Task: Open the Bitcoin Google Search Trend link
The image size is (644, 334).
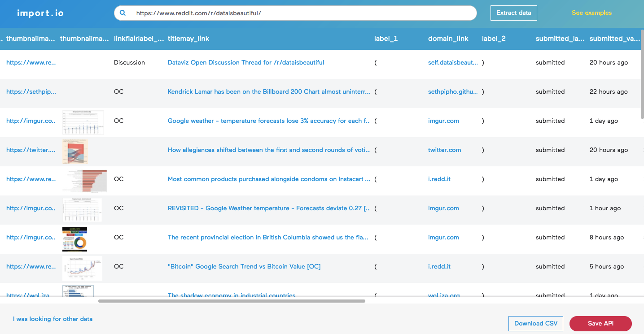Action: point(244,267)
